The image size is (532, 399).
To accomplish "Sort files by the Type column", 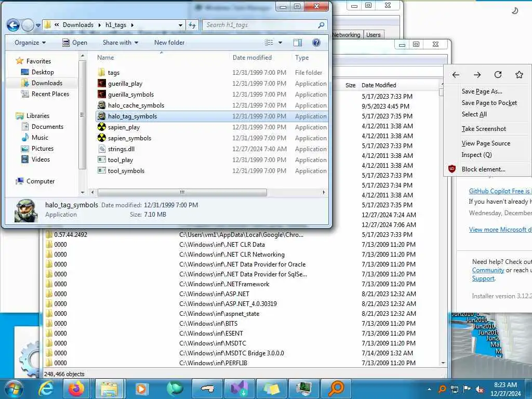I will tap(302, 58).
